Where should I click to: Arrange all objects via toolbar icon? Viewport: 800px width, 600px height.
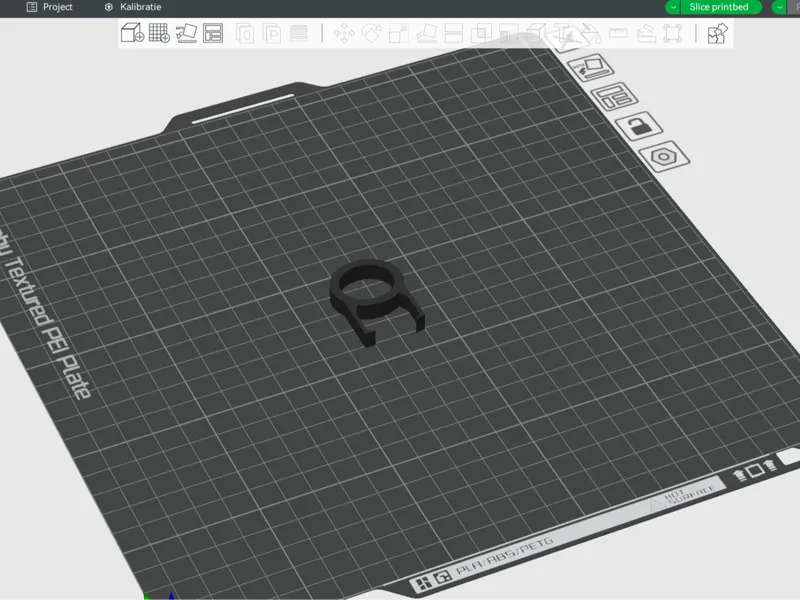213,33
